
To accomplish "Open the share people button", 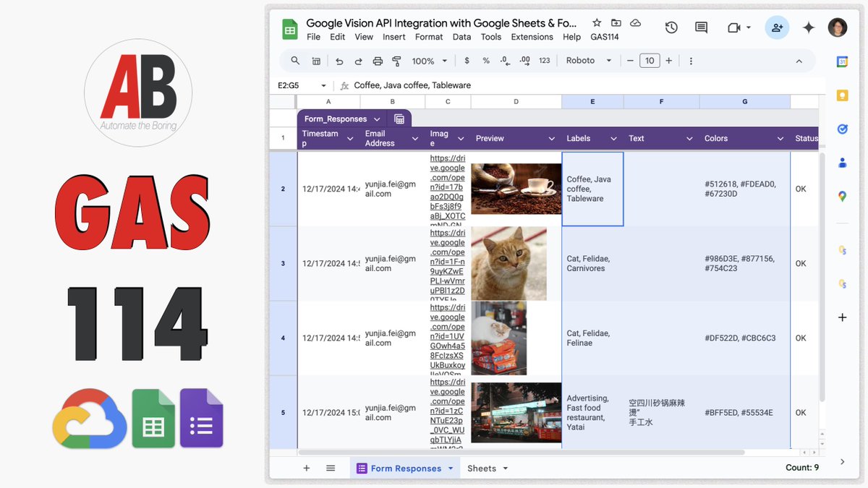I will (x=777, y=27).
